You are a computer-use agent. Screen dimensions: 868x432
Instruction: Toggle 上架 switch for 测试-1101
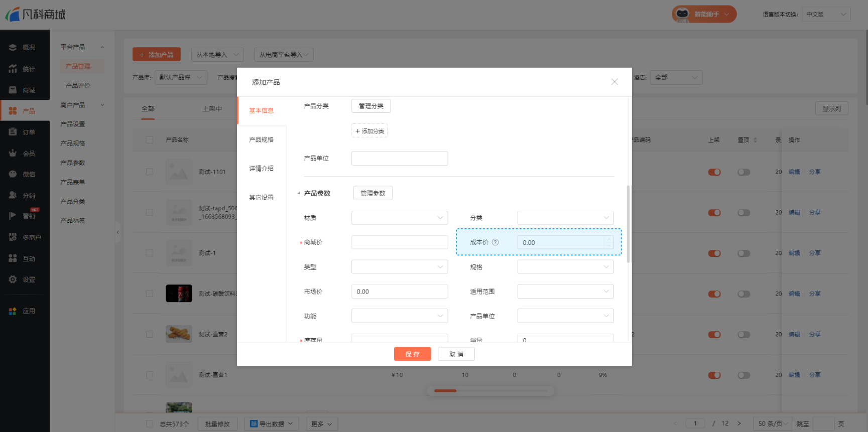pos(714,172)
